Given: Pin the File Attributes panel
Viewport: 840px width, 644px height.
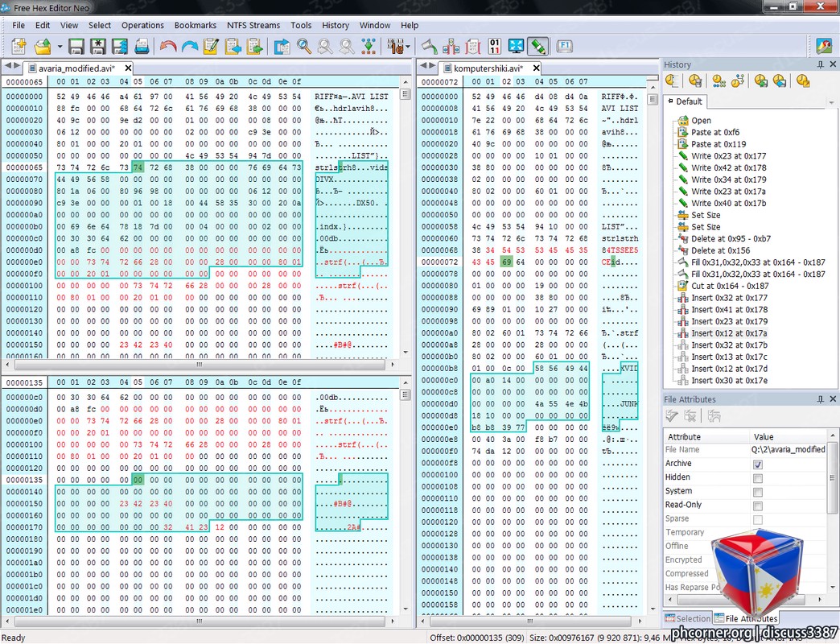Looking at the screenshot, I should (820, 399).
